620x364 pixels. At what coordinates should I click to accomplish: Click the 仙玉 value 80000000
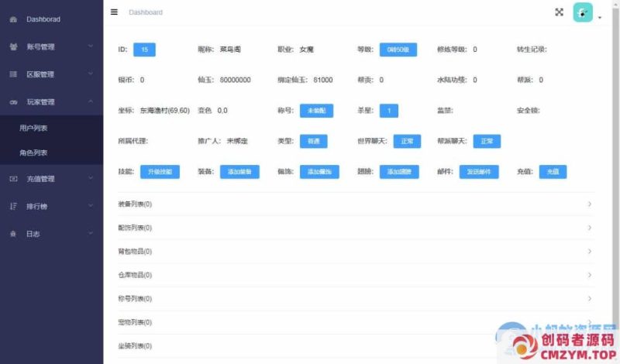pos(236,80)
